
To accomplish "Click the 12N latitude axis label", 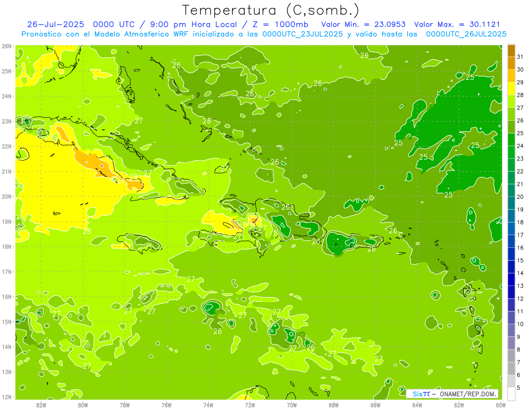I will [6, 397].
